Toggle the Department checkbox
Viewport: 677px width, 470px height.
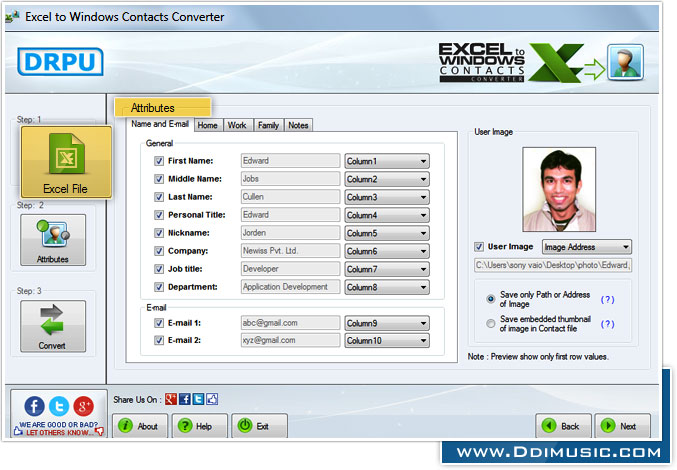(x=159, y=287)
